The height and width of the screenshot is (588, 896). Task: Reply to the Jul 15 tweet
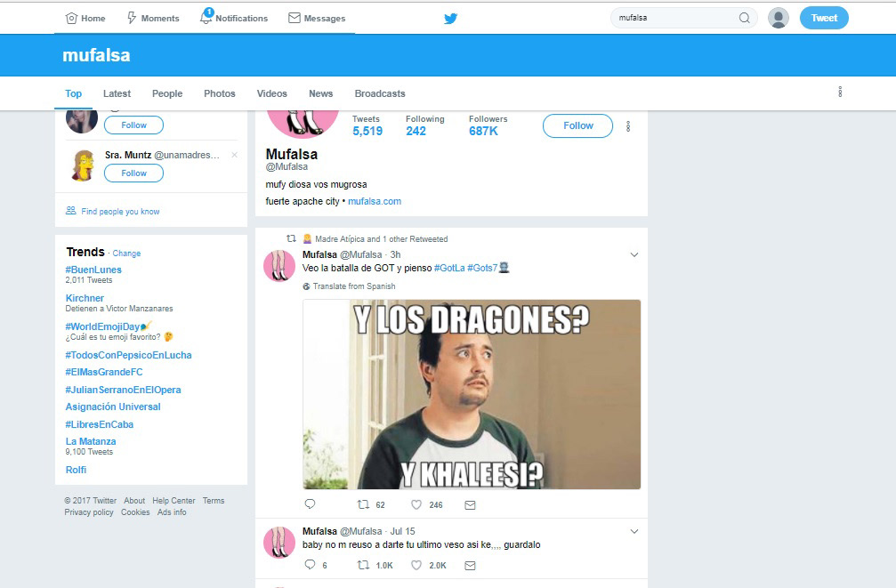[315, 565]
